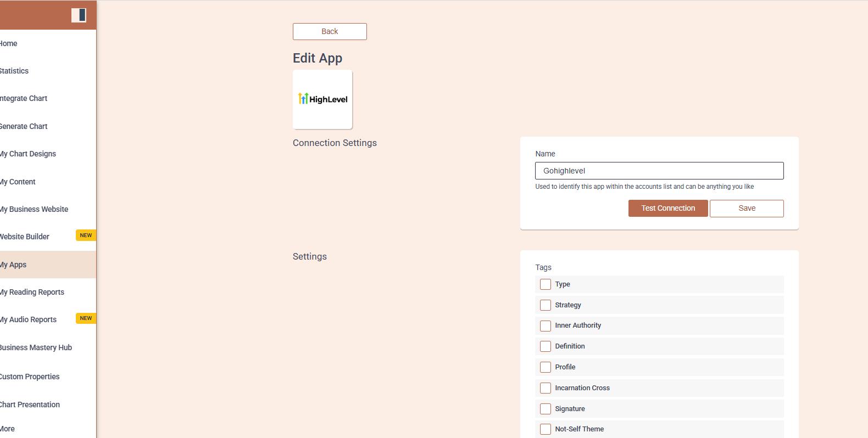Screen dimensions: 868x438
Task: Open Generate Chart page
Action: pos(23,126)
